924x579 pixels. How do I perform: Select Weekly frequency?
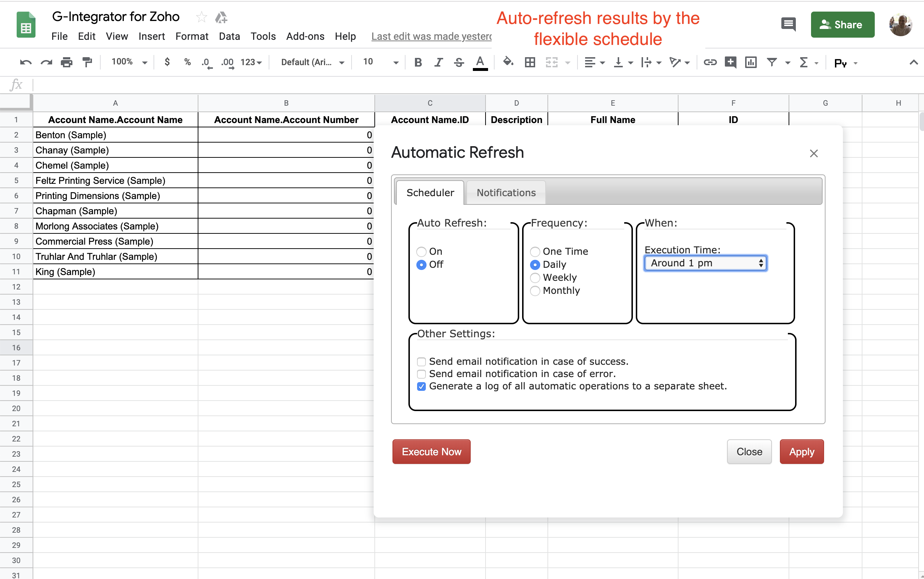point(535,278)
